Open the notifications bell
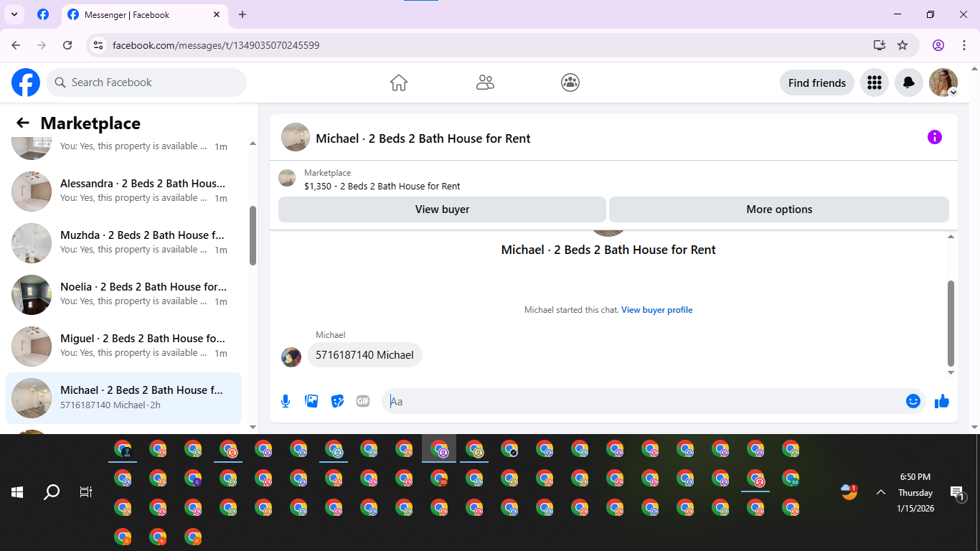 click(908, 83)
